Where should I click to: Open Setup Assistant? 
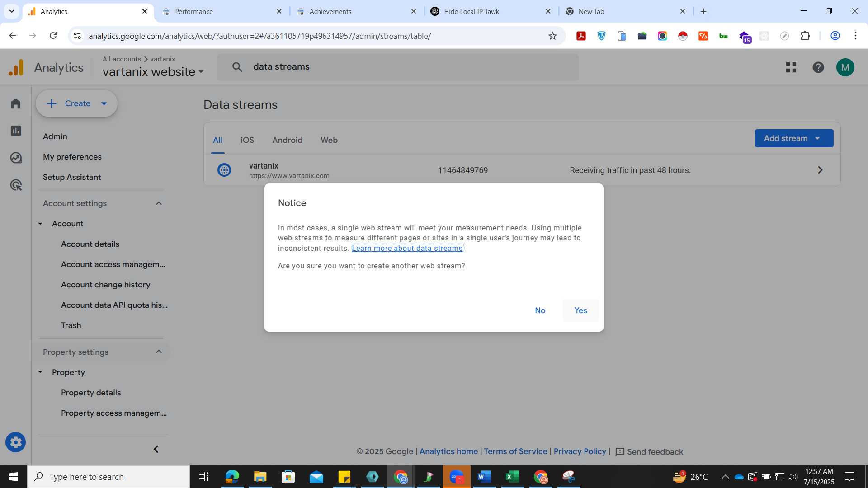[72, 177]
